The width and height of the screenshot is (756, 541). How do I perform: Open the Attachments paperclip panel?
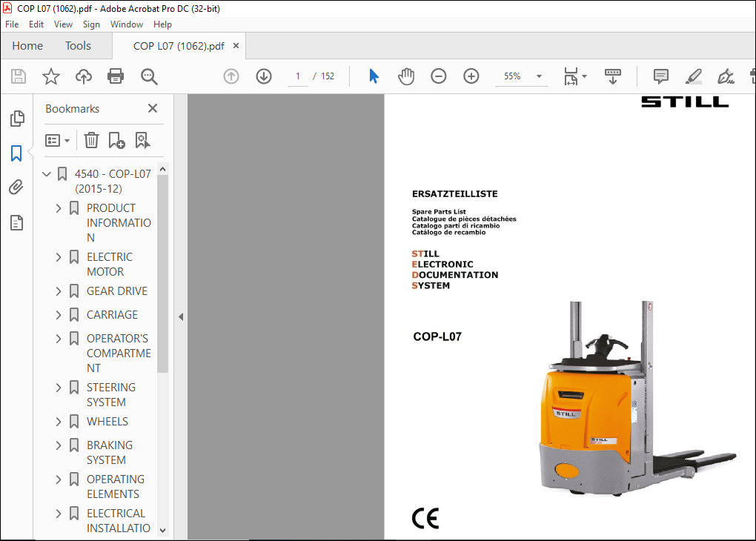[x=16, y=187]
